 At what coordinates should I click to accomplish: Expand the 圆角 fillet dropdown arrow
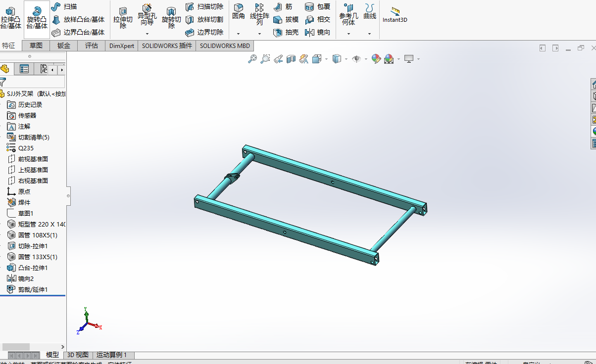[x=238, y=34]
